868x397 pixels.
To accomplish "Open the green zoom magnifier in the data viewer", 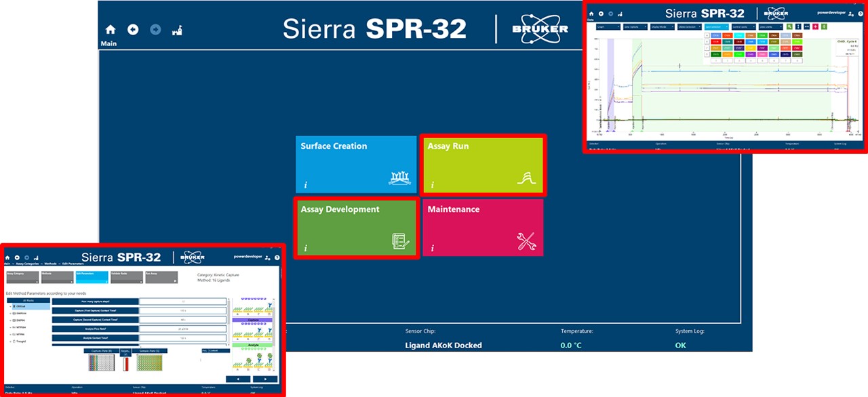I will (x=789, y=26).
